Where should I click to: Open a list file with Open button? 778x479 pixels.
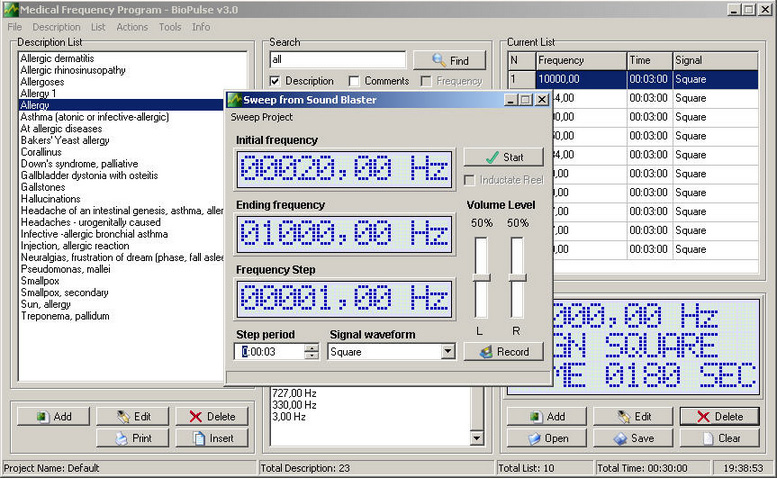(x=547, y=438)
